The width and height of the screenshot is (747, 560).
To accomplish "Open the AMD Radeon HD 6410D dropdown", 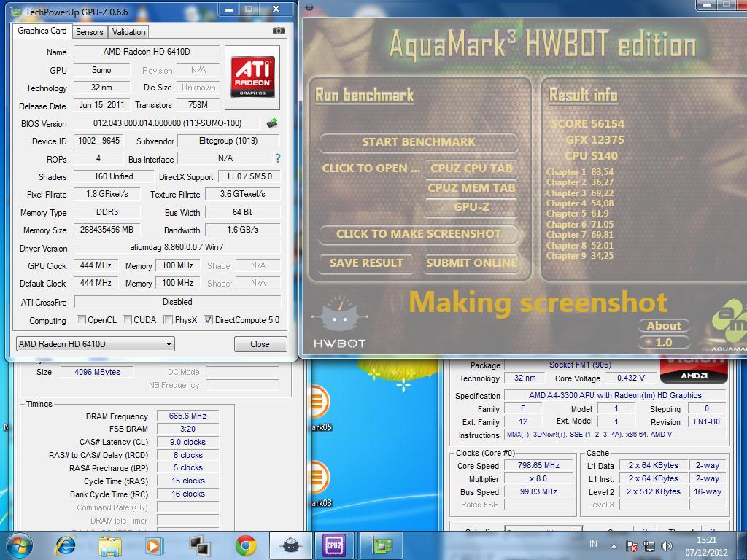I will pos(96,344).
